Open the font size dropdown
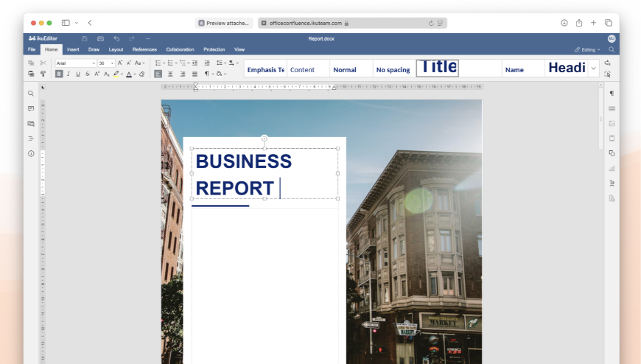The image size is (641, 364). [x=106, y=63]
